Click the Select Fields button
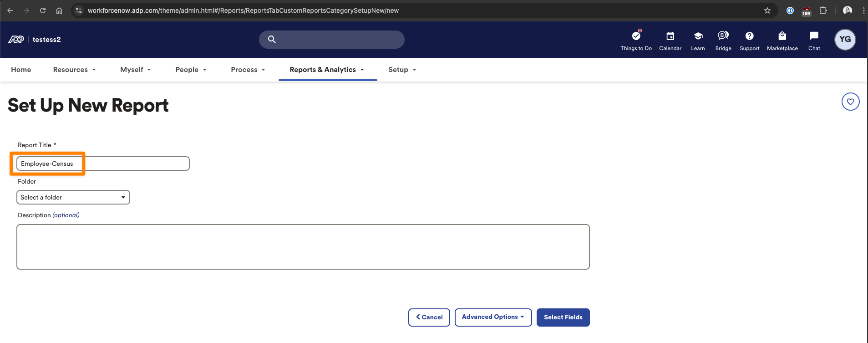This screenshot has height=343, width=868. 563,317
